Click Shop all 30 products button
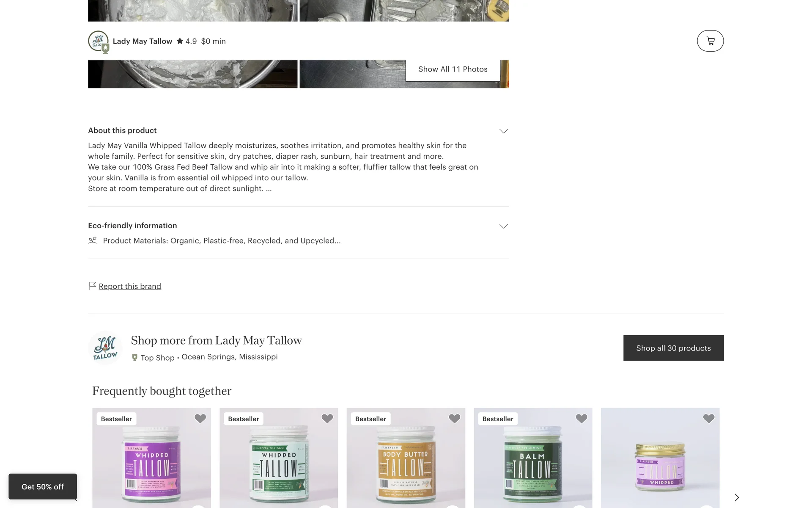The width and height of the screenshot is (812, 508). tap(673, 348)
